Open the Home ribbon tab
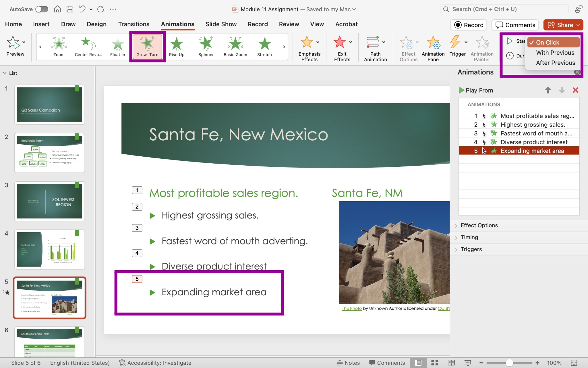This screenshot has height=368, width=588. 13,24
